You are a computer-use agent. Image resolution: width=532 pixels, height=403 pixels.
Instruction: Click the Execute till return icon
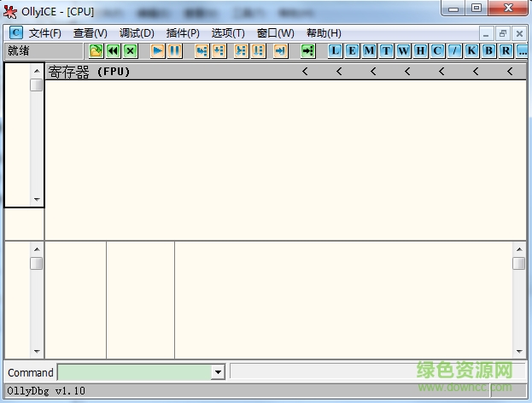280,51
